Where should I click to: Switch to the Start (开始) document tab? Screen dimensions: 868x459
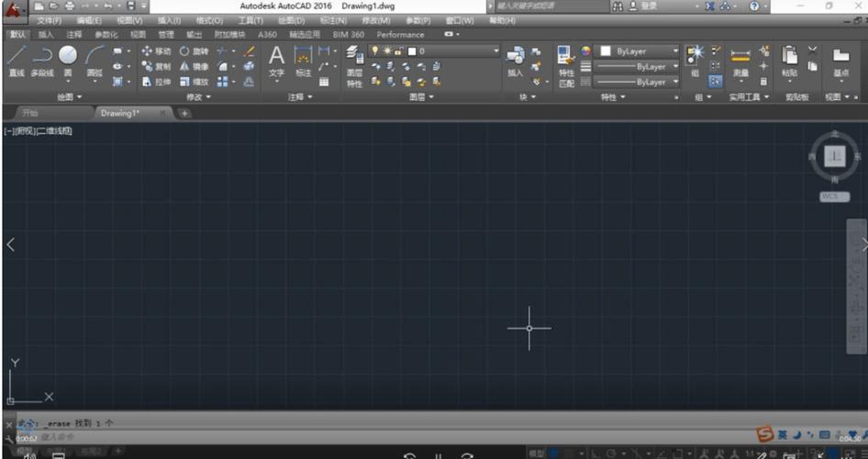pyautogui.click(x=30, y=113)
